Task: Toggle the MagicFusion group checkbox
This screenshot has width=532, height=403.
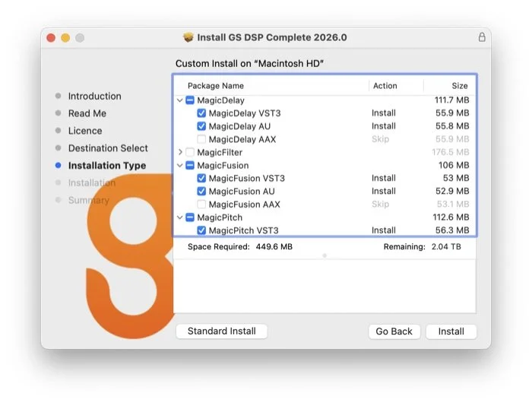Action: tap(190, 165)
